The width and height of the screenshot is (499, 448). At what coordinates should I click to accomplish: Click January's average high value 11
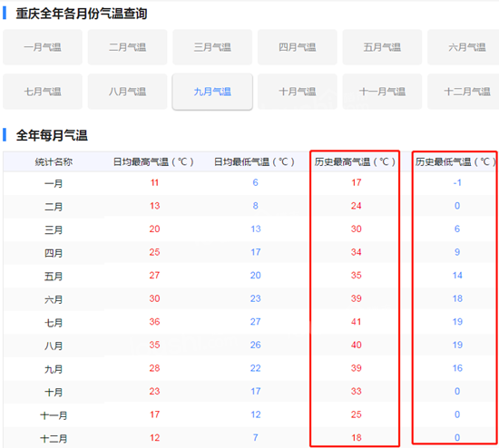click(x=154, y=182)
